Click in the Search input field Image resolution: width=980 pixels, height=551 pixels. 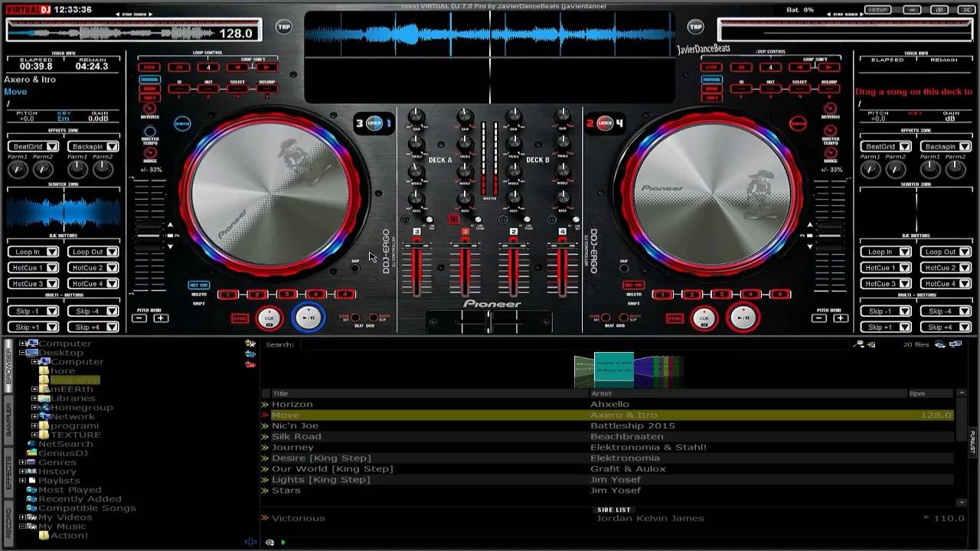[x=574, y=344]
